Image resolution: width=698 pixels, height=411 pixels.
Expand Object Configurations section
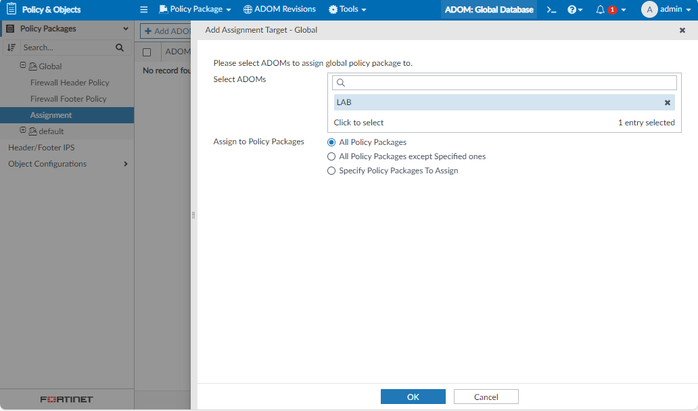pyautogui.click(x=125, y=164)
